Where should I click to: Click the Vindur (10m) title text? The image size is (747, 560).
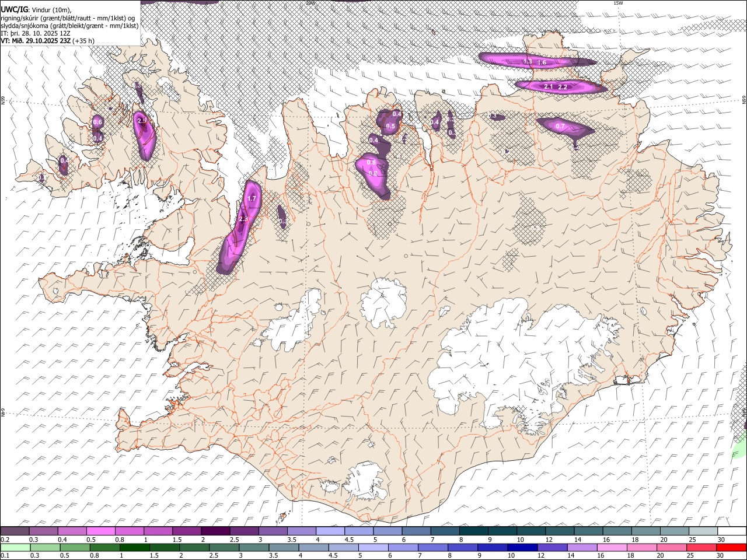coord(51,9)
